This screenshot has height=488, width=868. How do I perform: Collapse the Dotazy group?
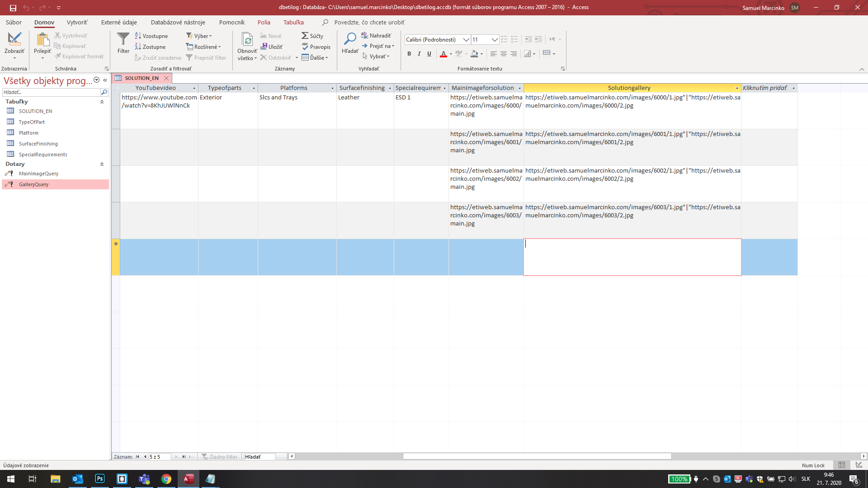coord(102,164)
